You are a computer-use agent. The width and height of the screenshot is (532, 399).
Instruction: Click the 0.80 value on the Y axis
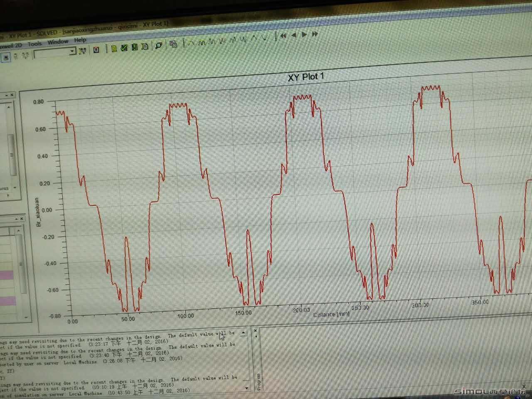click(x=38, y=102)
